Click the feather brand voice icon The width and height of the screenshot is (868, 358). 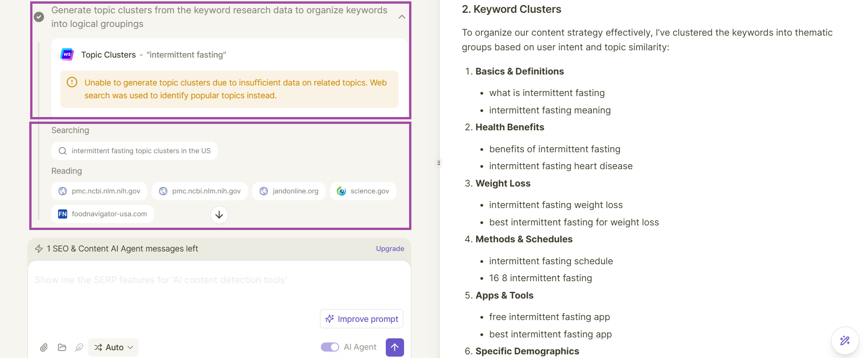point(79,347)
